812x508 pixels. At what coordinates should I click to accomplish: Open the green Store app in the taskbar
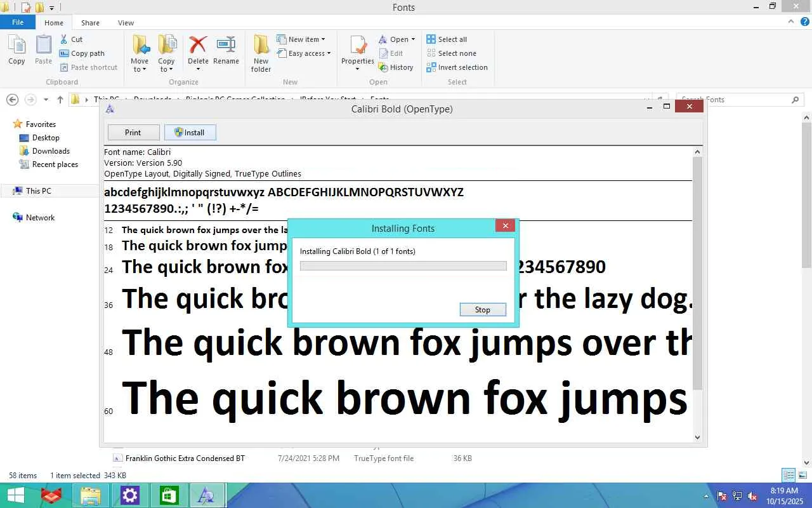[x=169, y=495]
